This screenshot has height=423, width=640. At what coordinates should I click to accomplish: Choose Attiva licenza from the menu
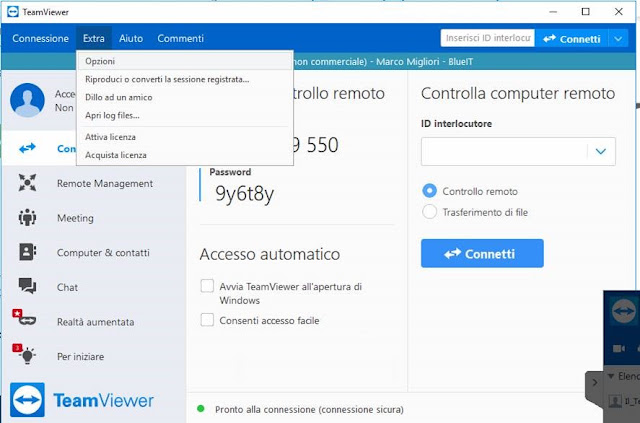(184, 137)
